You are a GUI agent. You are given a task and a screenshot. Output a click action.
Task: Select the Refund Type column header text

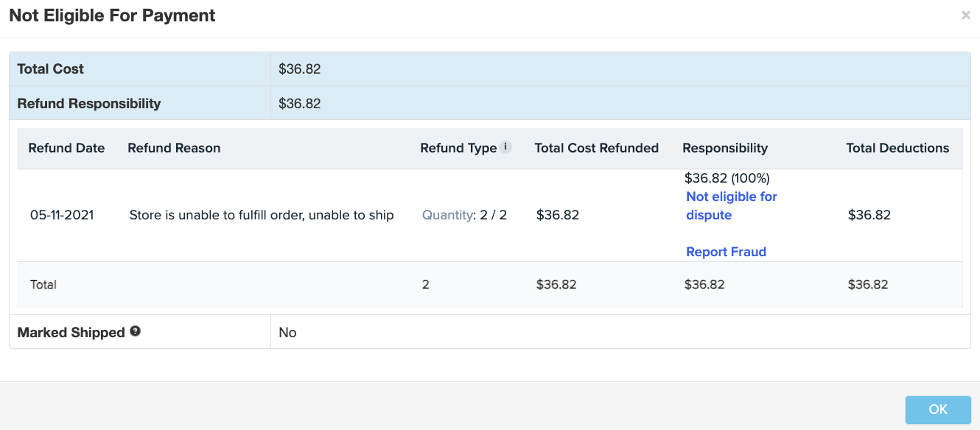click(x=458, y=148)
